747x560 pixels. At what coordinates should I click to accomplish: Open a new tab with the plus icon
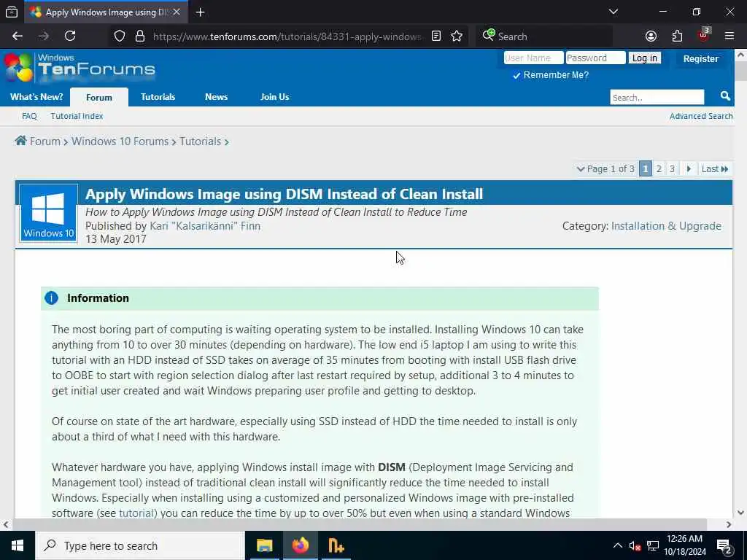[200, 12]
